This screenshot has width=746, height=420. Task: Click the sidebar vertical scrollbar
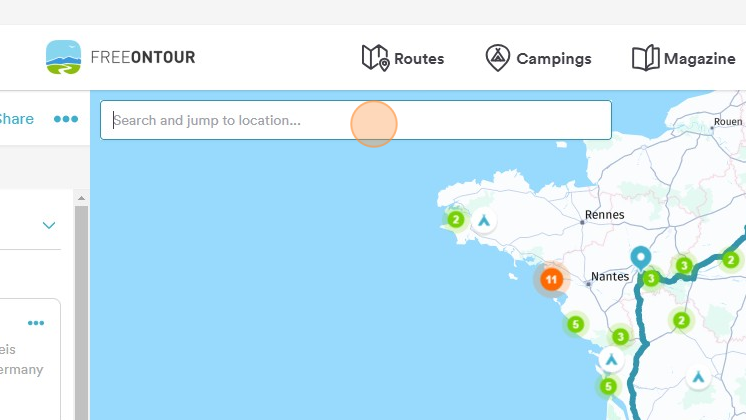click(82, 300)
